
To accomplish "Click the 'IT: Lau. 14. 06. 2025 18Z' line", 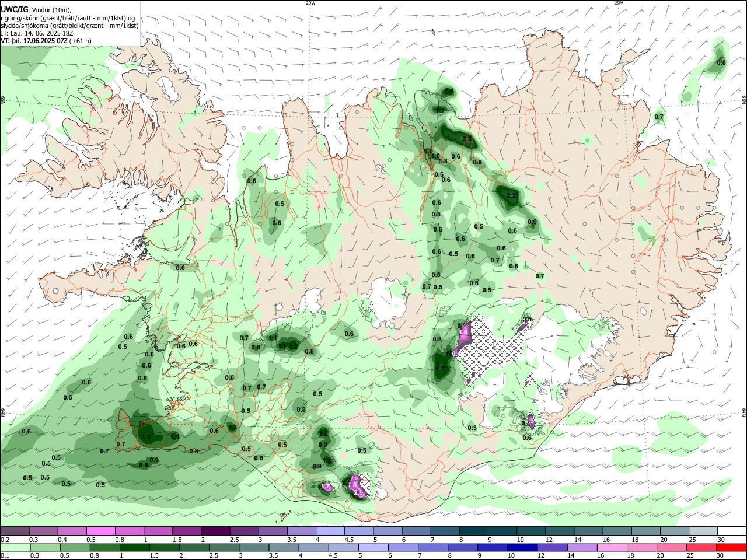I will [x=37, y=33].
